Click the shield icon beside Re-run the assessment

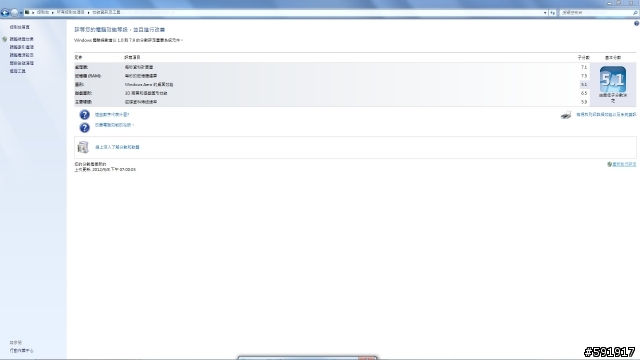pos(609,164)
